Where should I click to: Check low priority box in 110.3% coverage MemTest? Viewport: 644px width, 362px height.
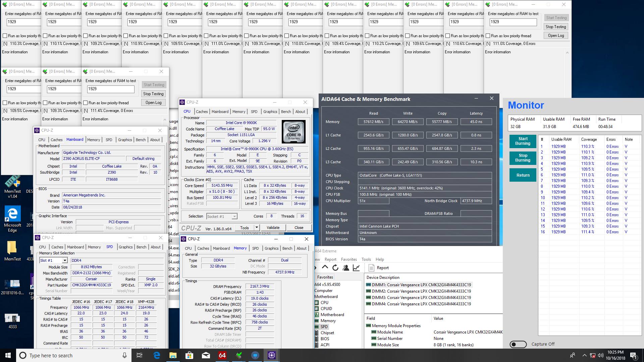coord(5,36)
